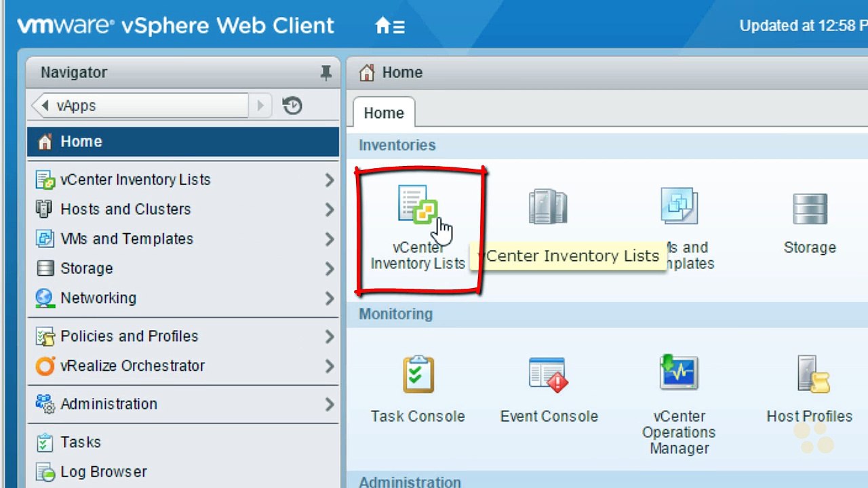Click the Storage sidebar icon
Image resolution: width=868 pixels, height=488 pixels.
point(45,268)
